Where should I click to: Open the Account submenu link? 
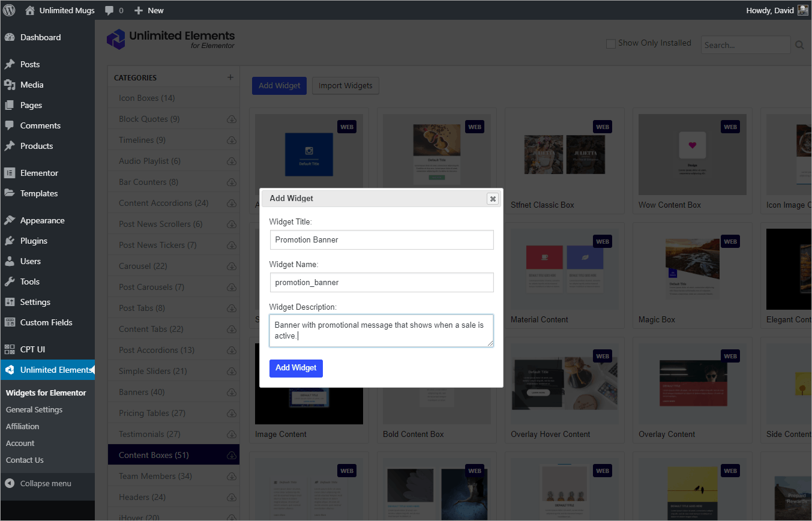click(x=20, y=443)
